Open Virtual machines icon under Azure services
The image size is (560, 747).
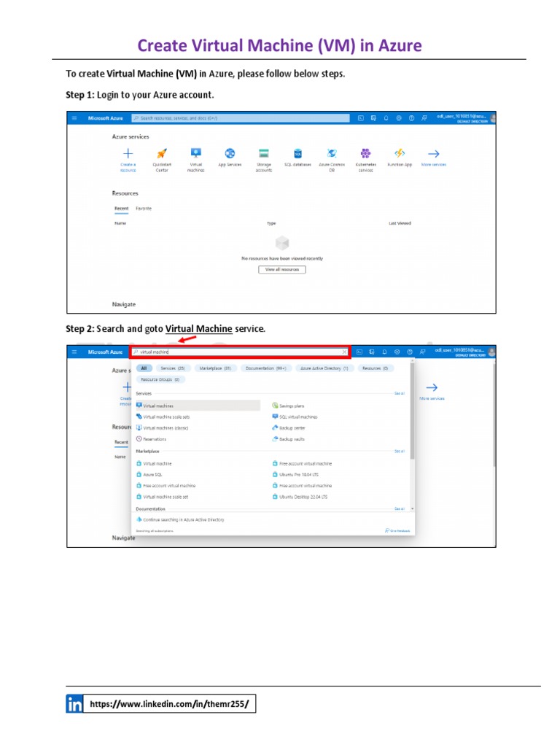[x=195, y=153]
